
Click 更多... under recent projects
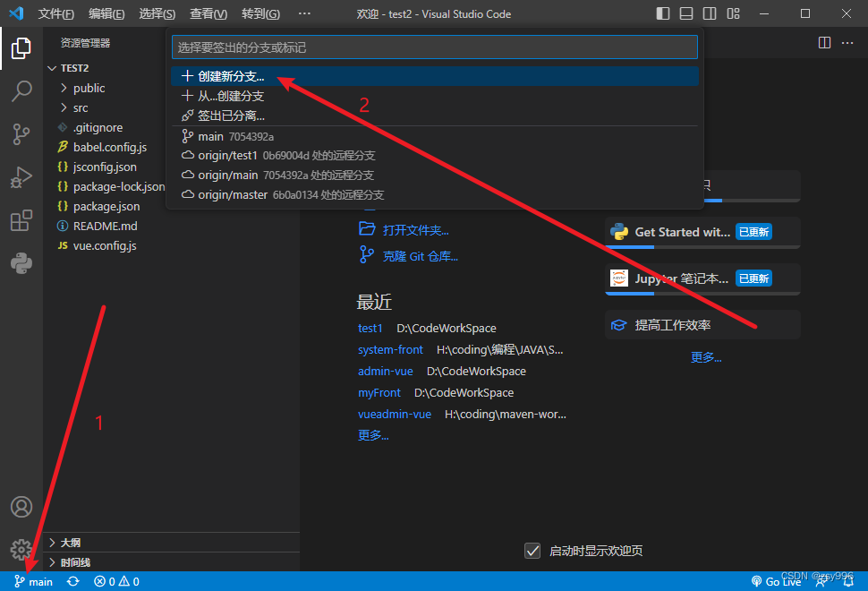tap(373, 435)
